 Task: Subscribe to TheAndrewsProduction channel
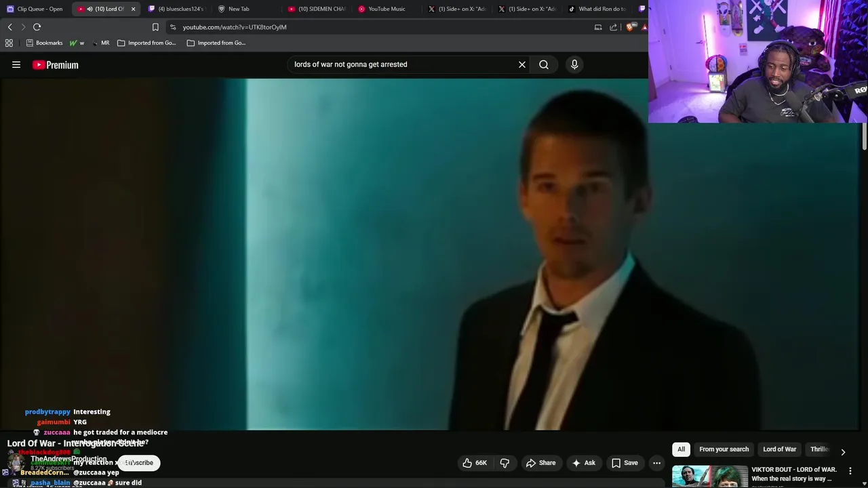tap(139, 463)
